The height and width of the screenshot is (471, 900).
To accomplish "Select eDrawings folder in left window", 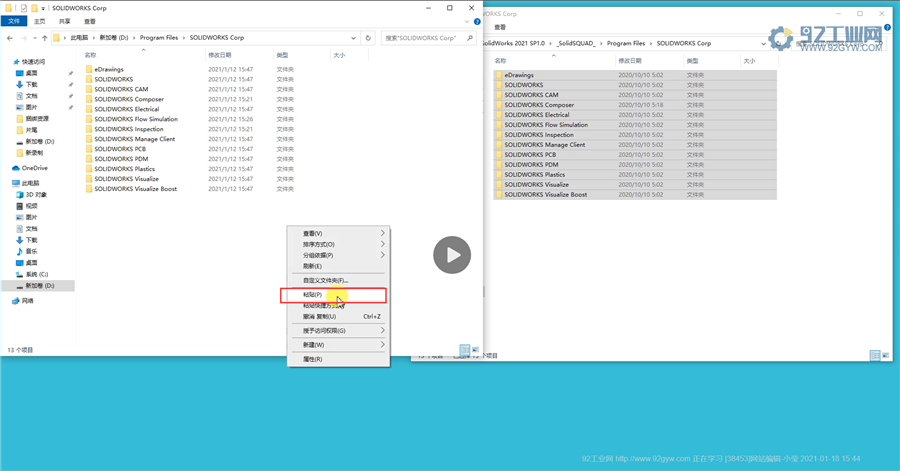I will point(108,69).
